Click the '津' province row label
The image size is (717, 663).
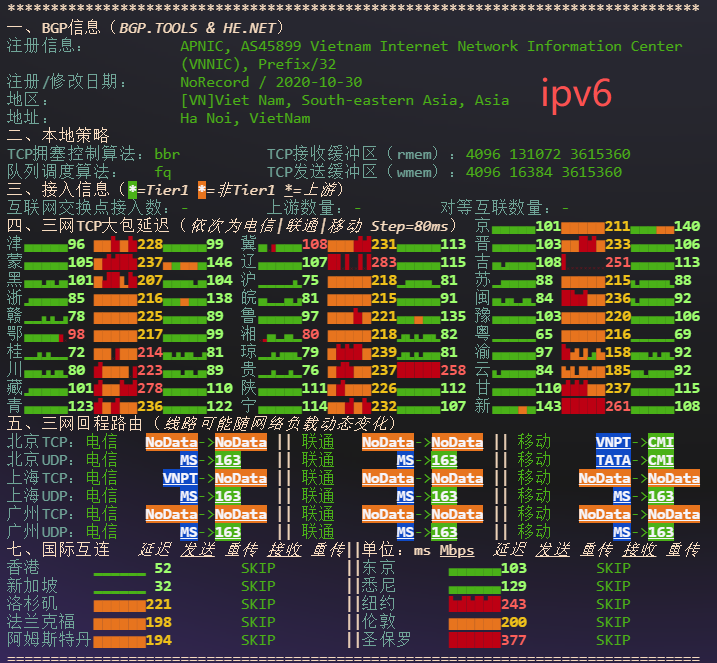point(14,244)
